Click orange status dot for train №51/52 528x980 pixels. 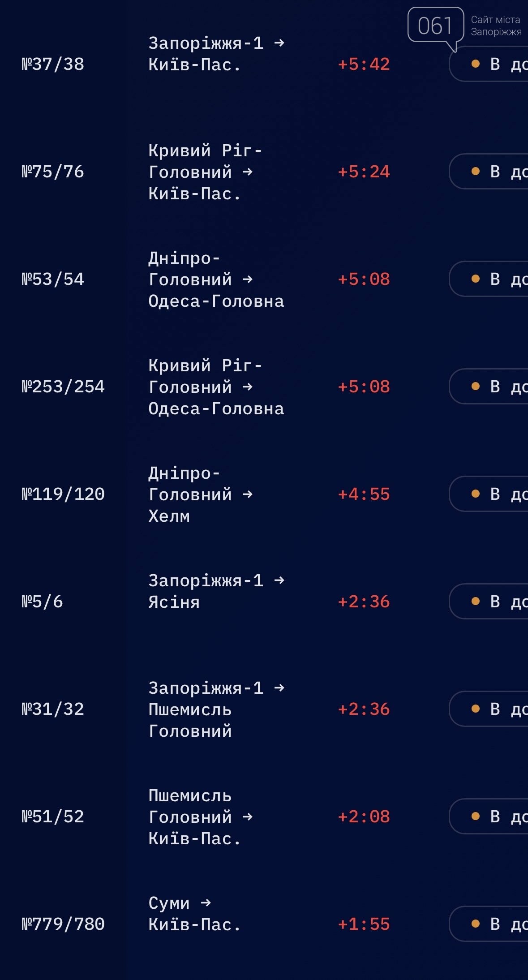[x=476, y=817]
